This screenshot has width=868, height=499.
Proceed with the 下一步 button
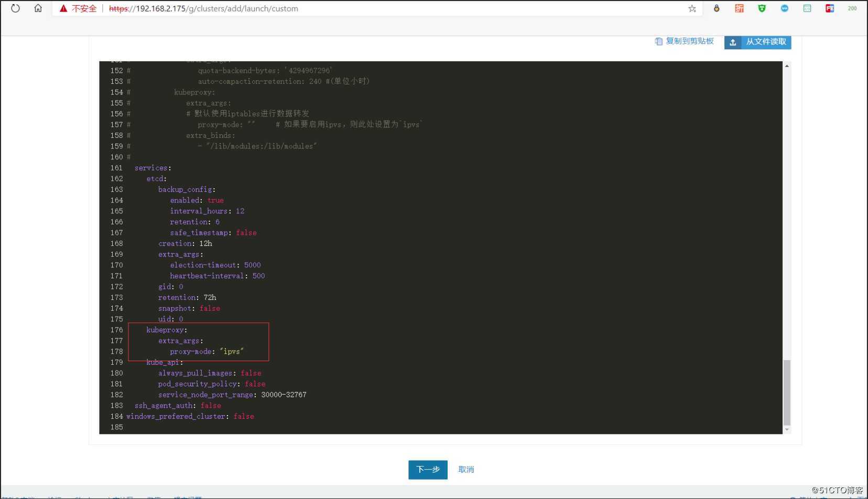pyautogui.click(x=428, y=470)
